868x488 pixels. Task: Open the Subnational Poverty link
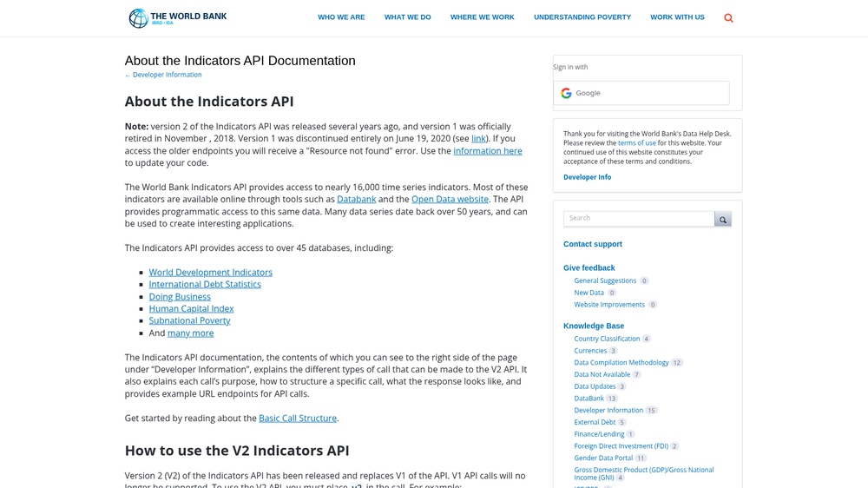coord(190,320)
